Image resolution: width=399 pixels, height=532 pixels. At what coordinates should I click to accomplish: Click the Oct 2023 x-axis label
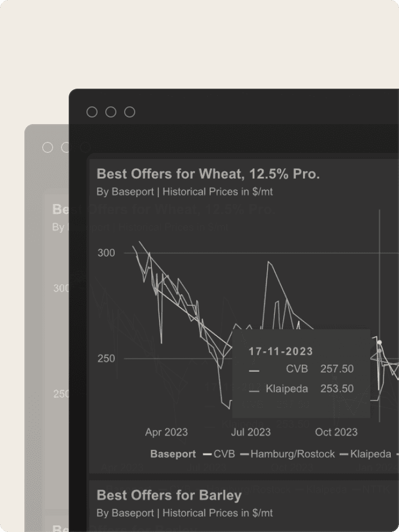pos(336,432)
